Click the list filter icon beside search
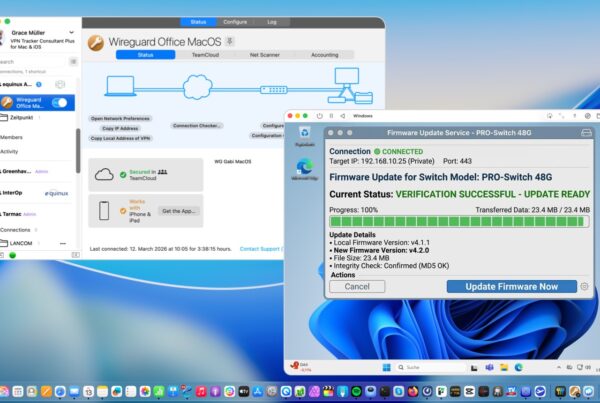Viewport: 600px width, 403px height. point(73,61)
